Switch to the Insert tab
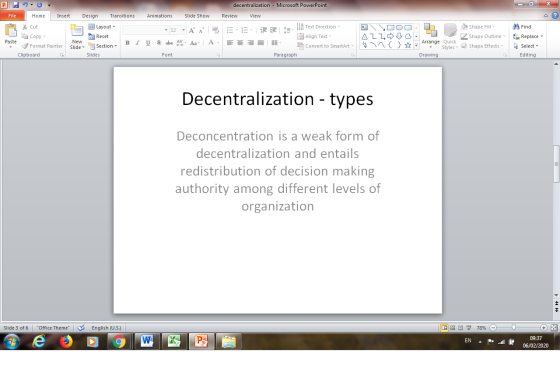Viewport: 560px width, 386px height. (x=63, y=16)
